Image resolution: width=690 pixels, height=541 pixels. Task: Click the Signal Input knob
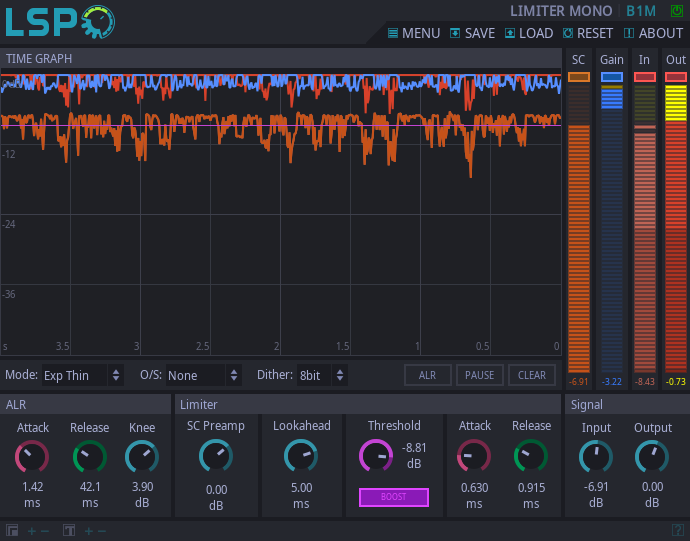(596, 457)
